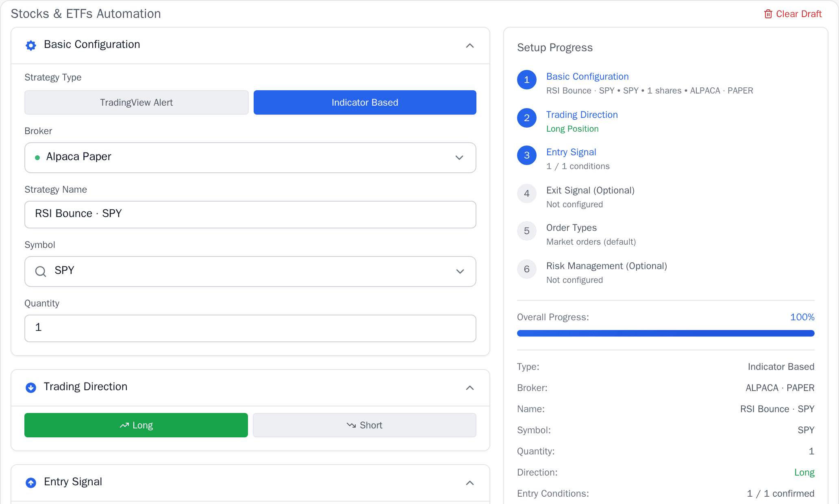Select TradingView Alert strategy type

click(137, 102)
